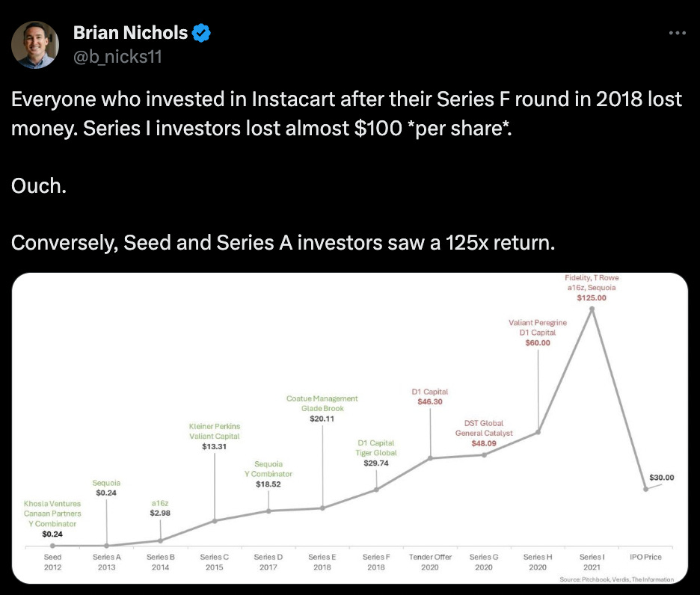Open the attached Instacart chart image
Viewport: 700px width, 595px height.
pyautogui.click(x=350, y=428)
